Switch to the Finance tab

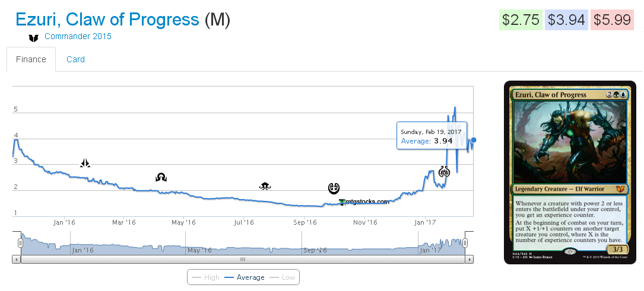point(31,59)
